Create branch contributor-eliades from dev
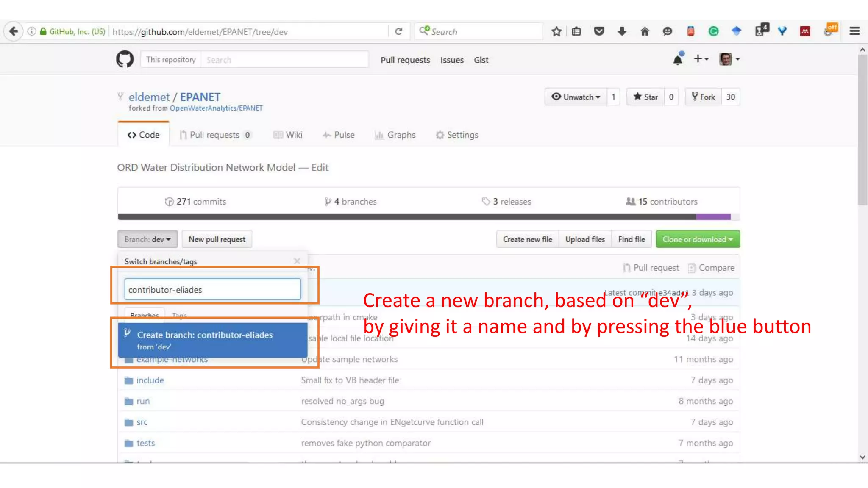Screen dimensions: 868x488 [x=213, y=340]
